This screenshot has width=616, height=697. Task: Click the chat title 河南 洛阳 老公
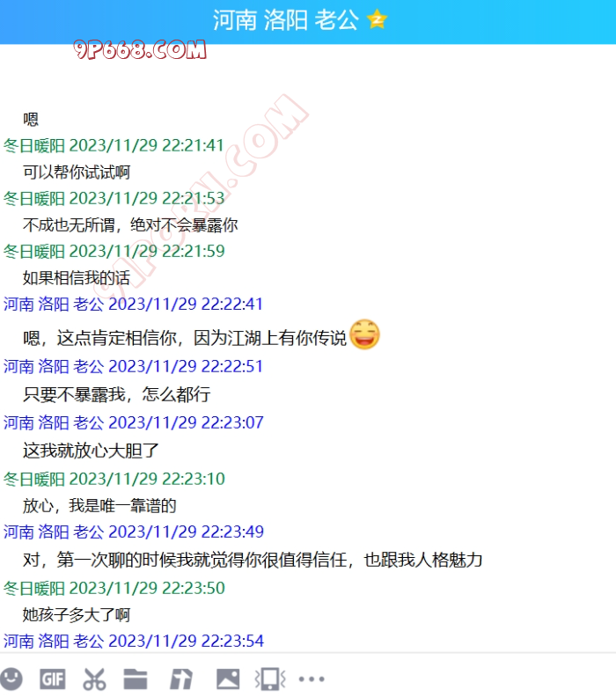point(285,20)
